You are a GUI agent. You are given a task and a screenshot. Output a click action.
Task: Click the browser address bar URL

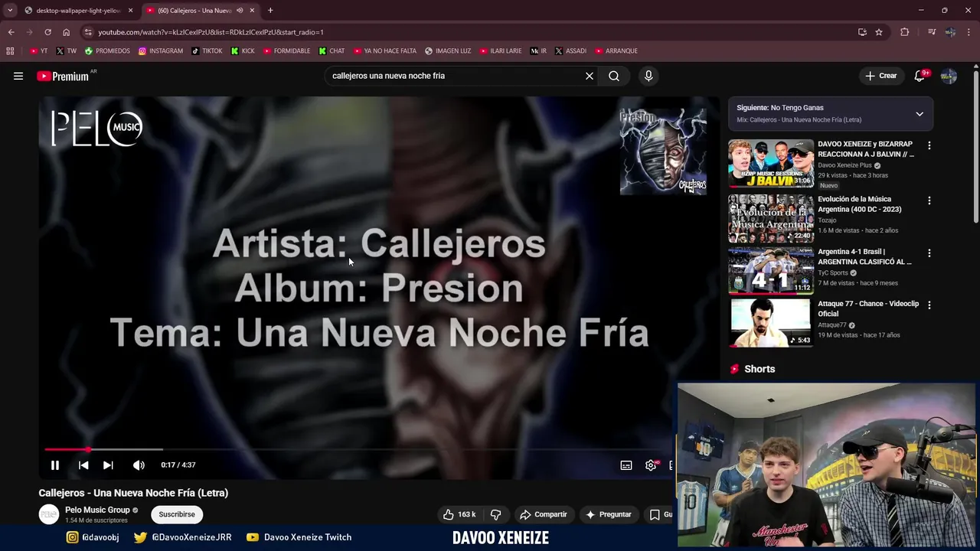211,32
